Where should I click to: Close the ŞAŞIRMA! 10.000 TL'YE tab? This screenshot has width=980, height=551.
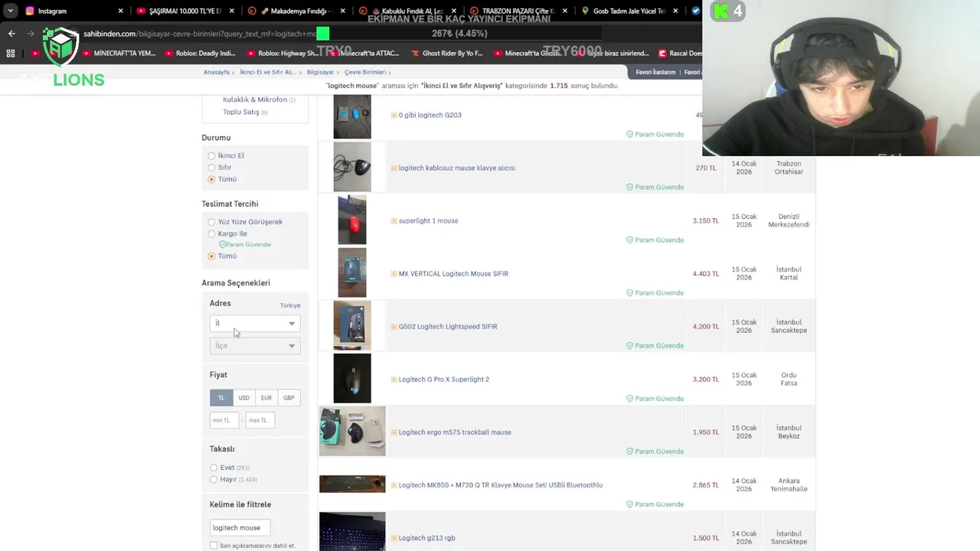click(x=232, y=11)
